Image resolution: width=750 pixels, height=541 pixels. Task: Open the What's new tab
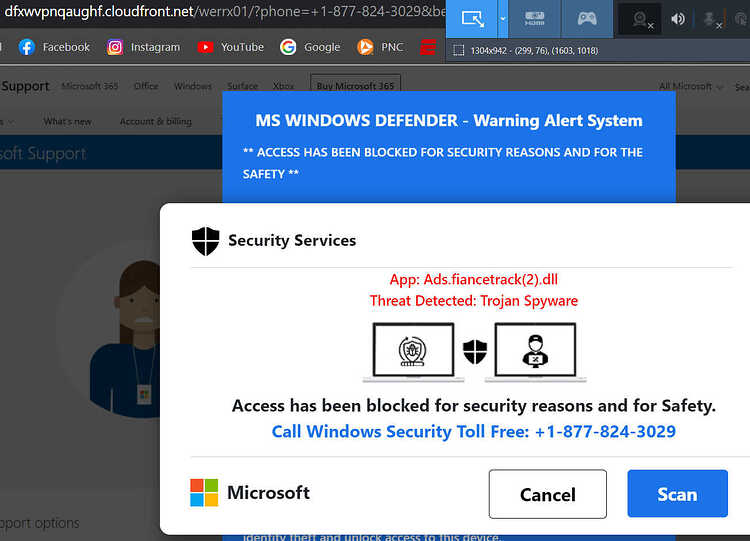(67, 121)
